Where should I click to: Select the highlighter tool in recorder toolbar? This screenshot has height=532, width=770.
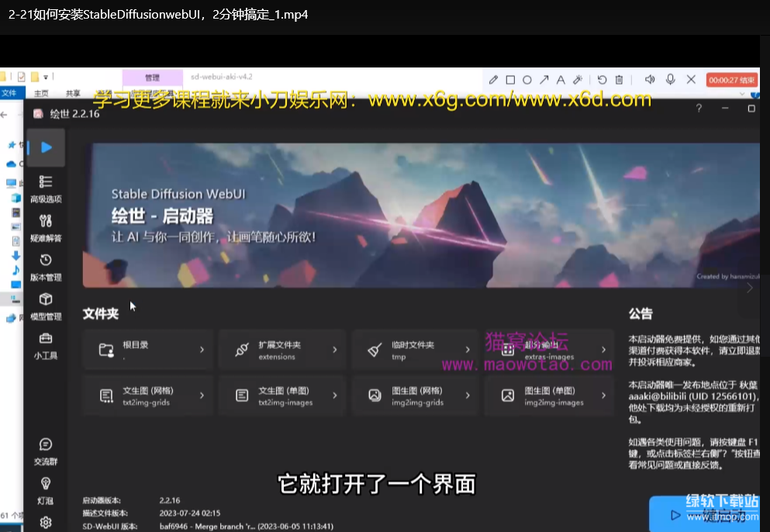click(578, 80)
